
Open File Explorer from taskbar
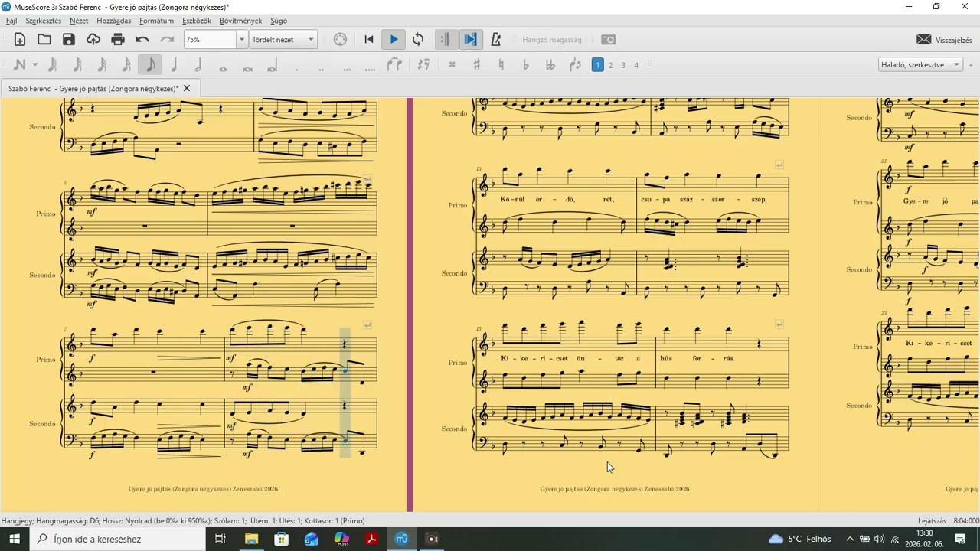point(251,539)
